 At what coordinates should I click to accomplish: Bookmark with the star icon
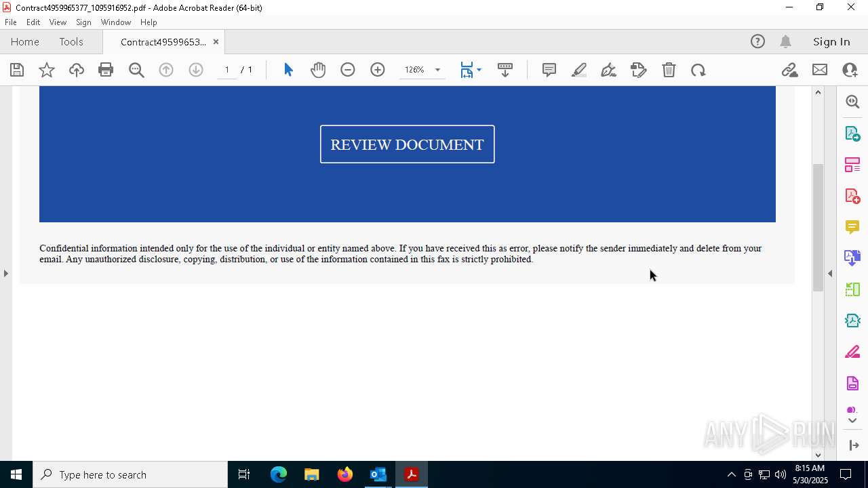click(47, 70)
